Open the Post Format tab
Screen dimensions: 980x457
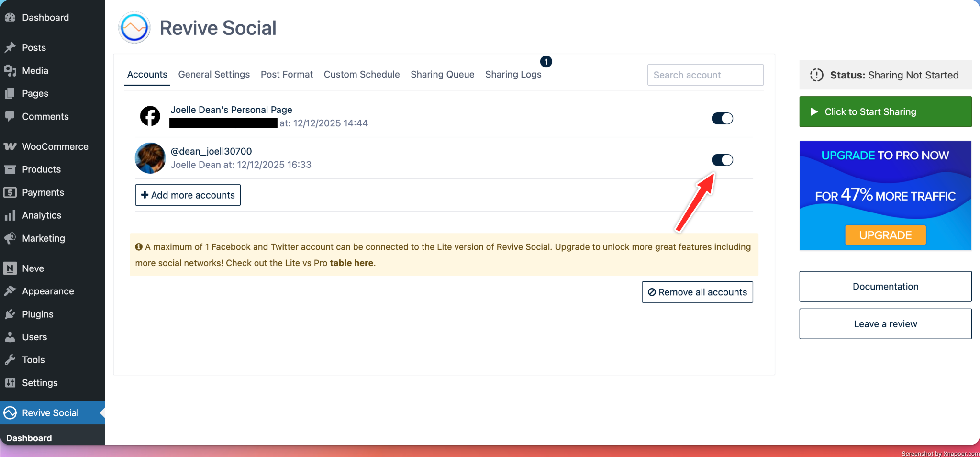(287, 75)
